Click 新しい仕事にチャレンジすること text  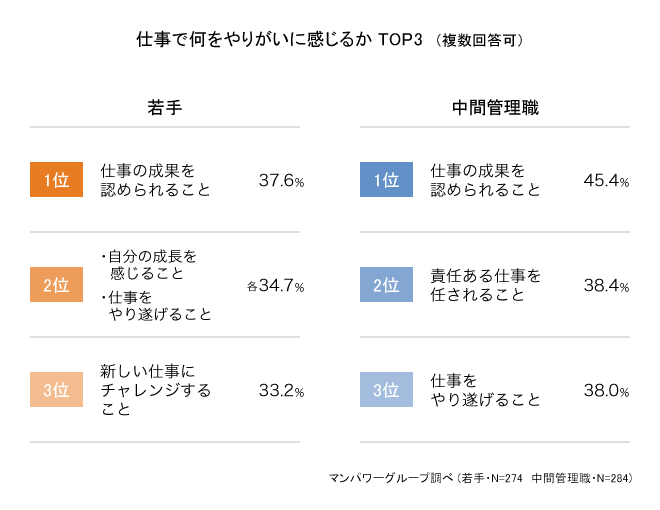point(156,390)
